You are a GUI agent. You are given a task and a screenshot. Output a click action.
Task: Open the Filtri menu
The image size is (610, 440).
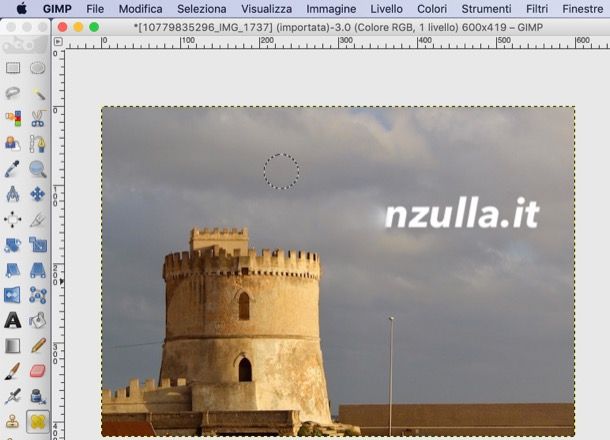537,9
